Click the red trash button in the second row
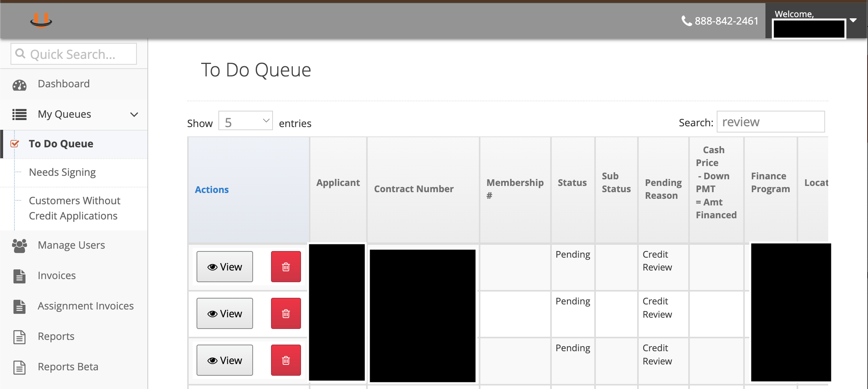This screenshot has width=868, height=389. tap(286, 313)
